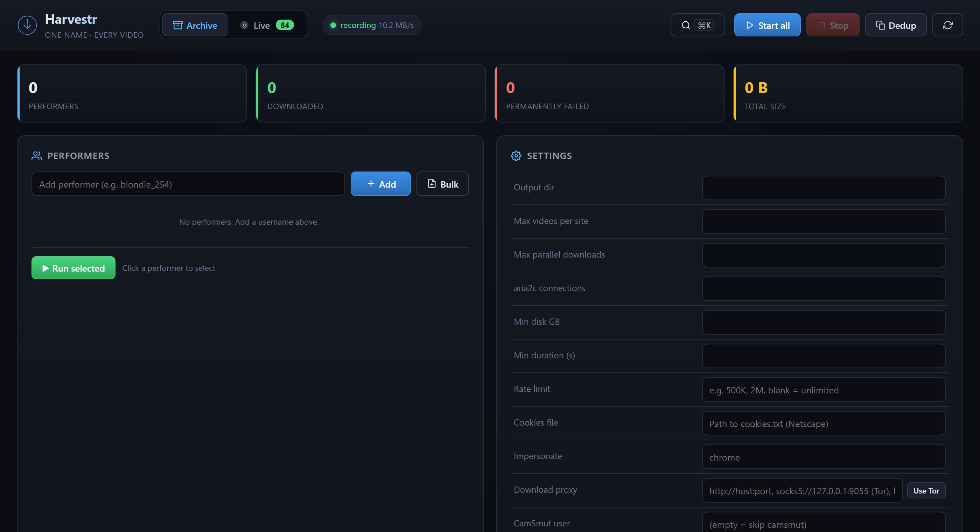Click the plus icon in Add
The width and height of the screenshot is (980, 532).
371,183
